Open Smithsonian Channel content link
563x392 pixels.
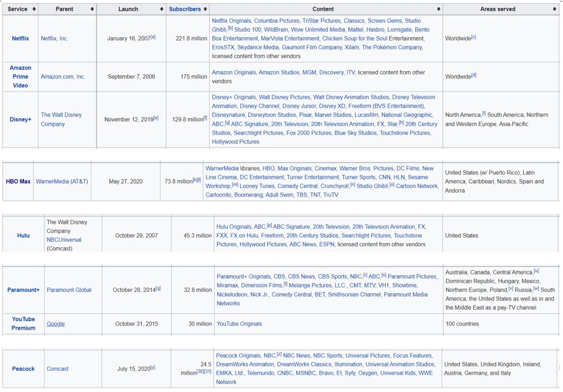pyautogui.click(x=354, y=294)
